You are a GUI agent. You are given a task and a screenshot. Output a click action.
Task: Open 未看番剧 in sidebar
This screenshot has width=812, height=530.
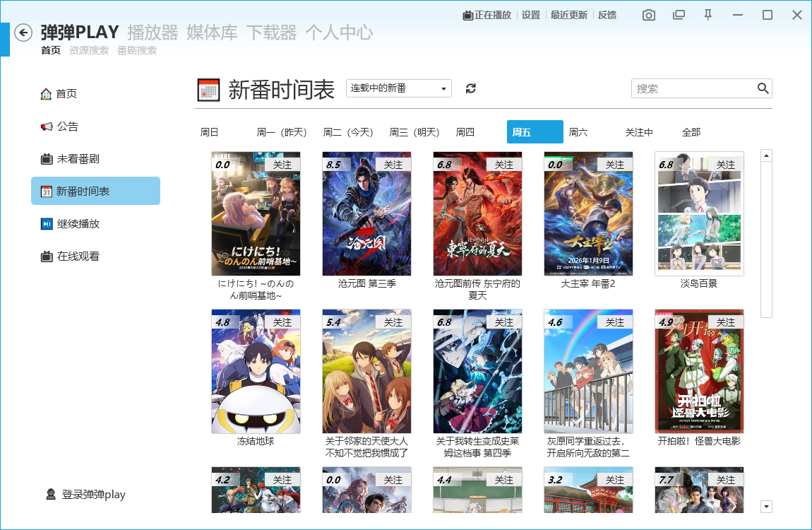(70, 159)
